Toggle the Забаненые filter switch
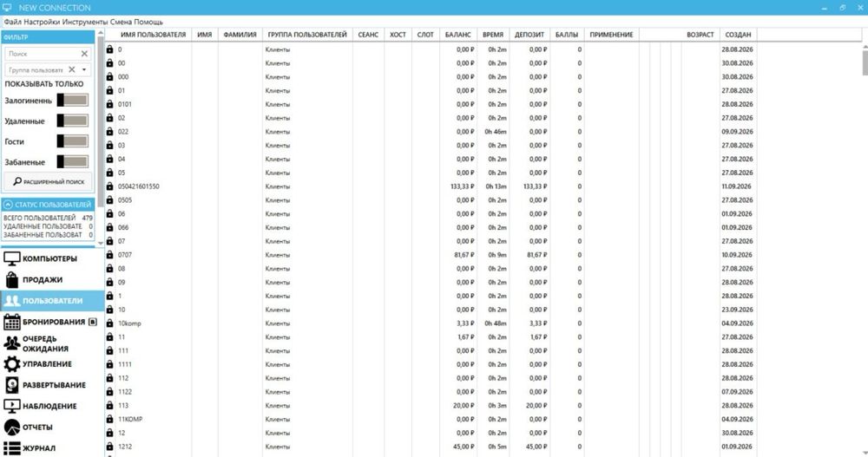 click(73, 161)
